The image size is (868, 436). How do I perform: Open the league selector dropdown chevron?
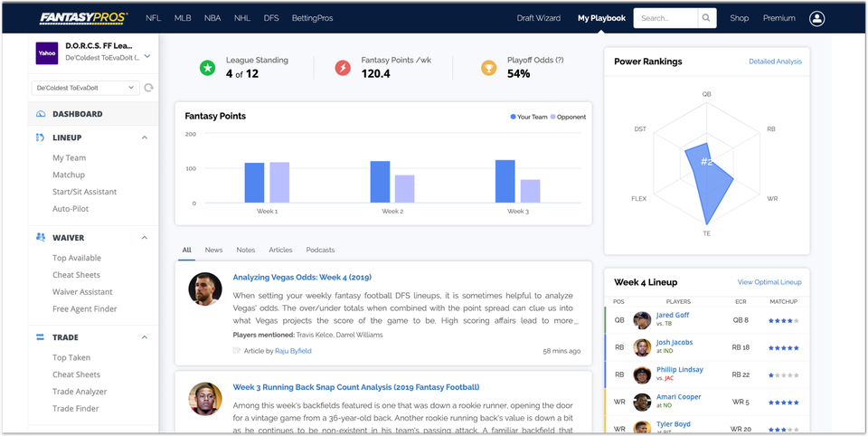146,56
